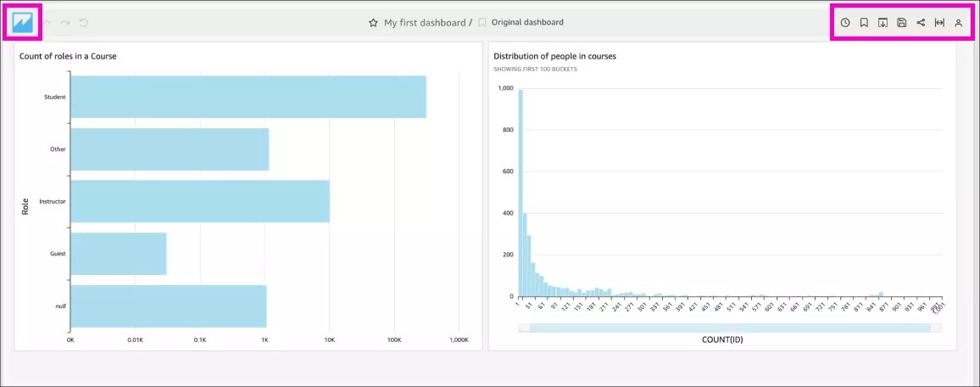Select the Instructor bar in roles chart
Viewport: 980px width, 387px height.
point(199,201)
